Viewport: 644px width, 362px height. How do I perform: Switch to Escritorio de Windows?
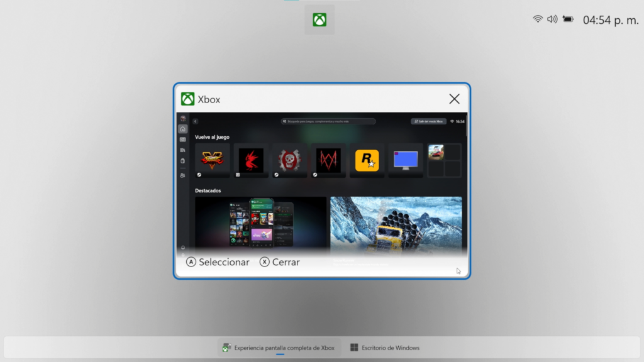click(x=385, y=348)
